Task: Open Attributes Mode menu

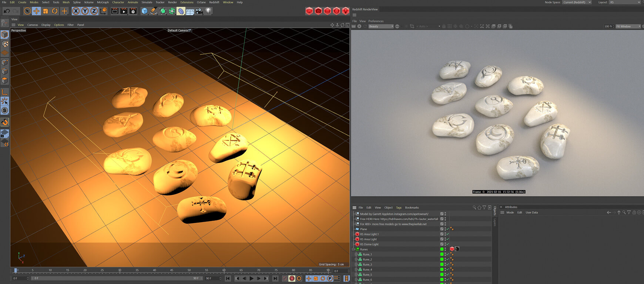Action: coord(510,213)
